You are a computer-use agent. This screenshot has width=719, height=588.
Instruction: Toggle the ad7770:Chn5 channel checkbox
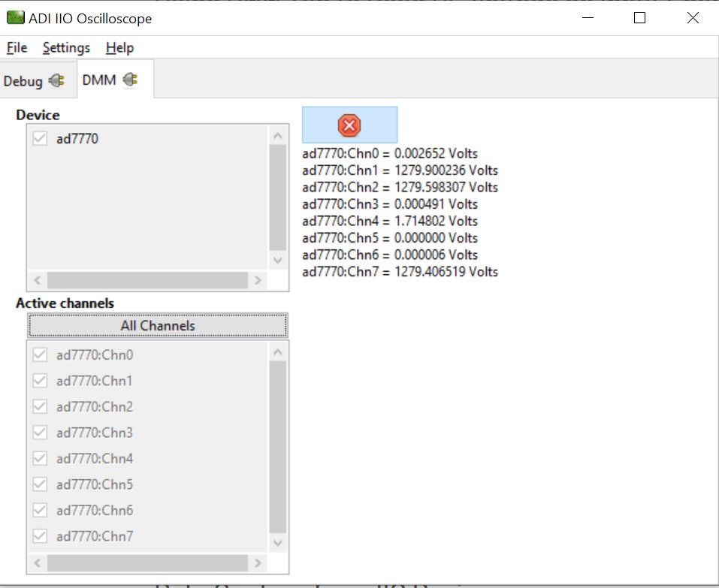[x=40, y=484]
